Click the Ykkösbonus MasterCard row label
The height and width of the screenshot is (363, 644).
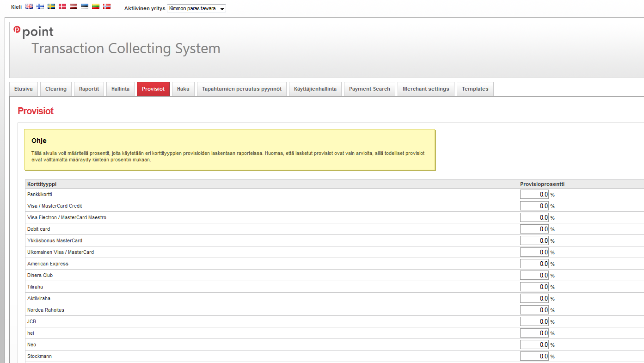tap(55, 240)
